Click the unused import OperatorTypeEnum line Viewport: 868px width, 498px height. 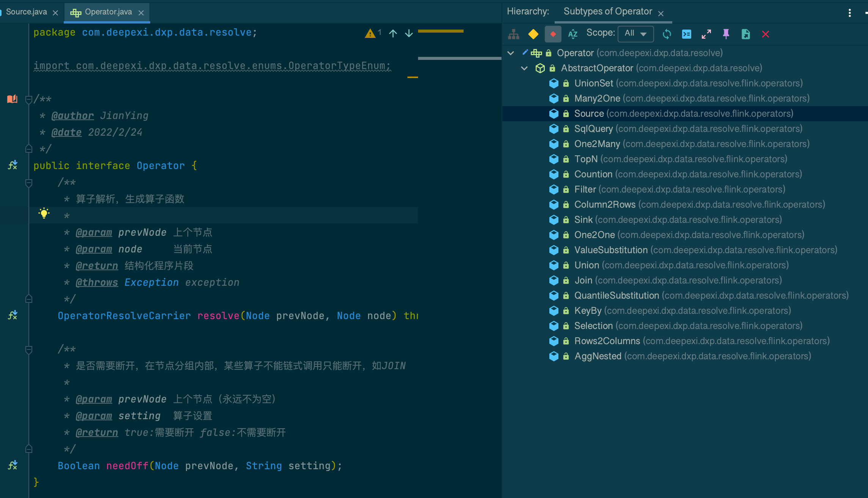click(212, 66)
